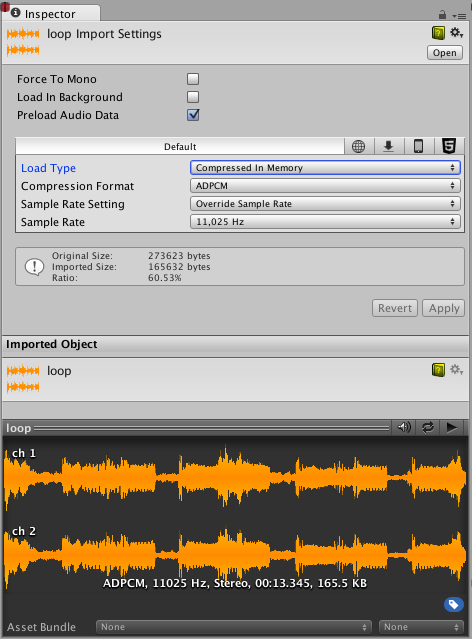Click the Imported Object loop waveform icon
Viewport: 472px width, 639px height.
point(23,379)
